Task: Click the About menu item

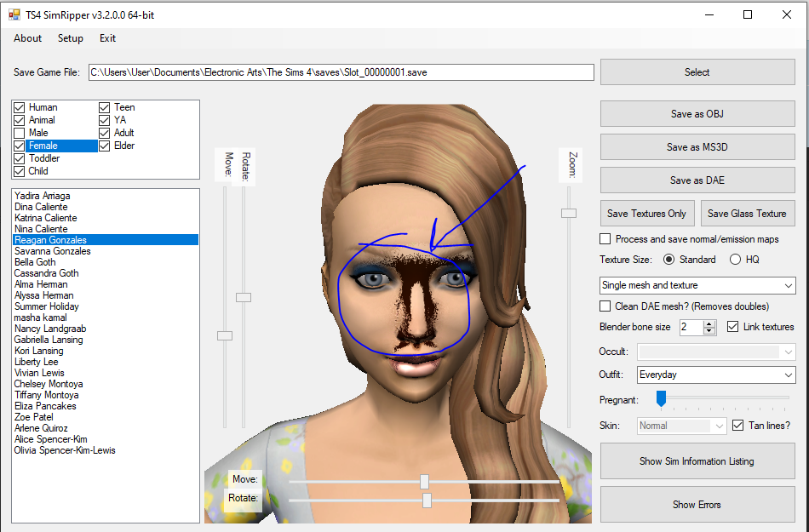Action: (27, 38)
